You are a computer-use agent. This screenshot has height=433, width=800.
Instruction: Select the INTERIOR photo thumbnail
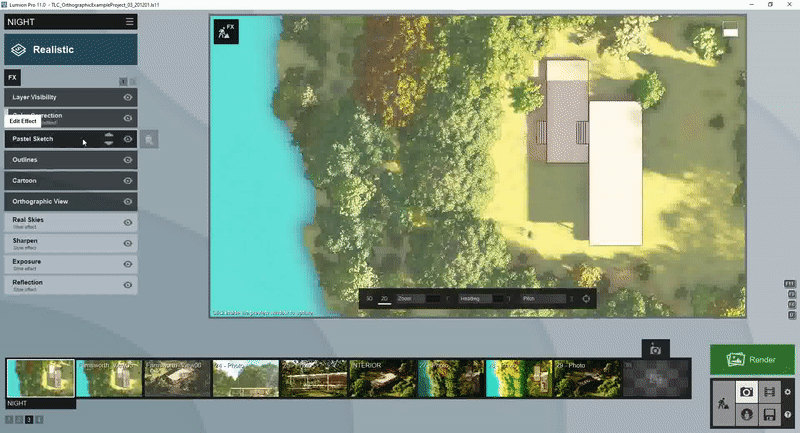(383, 378)
